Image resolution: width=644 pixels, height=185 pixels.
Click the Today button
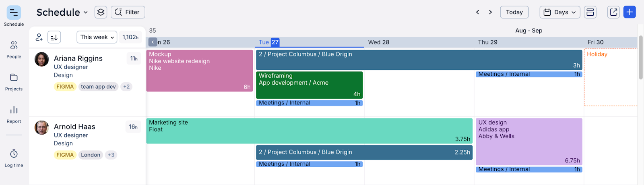coord(514,12)
